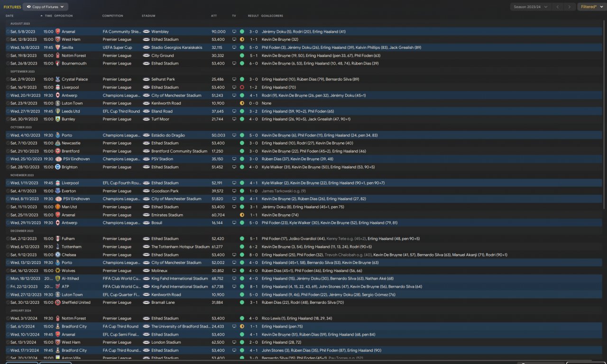Tick the row selector for Sat, 19/8/2023
The height and width of the screenshot is (364, 607).
click(8, 55)
